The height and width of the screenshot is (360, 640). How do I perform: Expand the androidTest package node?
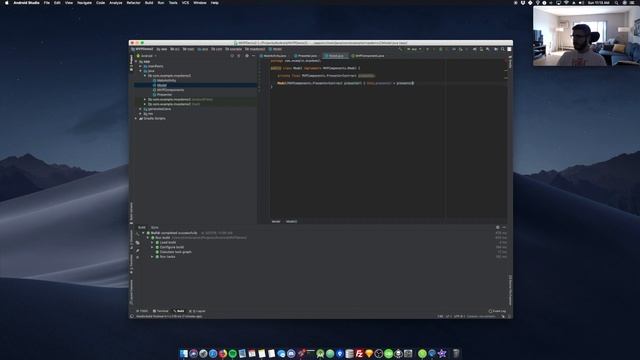click(x=145, y=100)
